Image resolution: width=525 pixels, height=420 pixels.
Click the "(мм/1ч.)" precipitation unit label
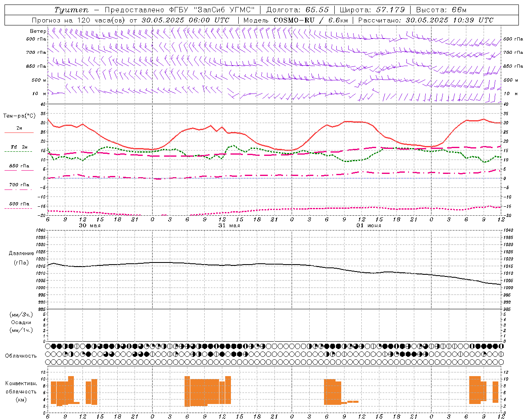pos(21,330)
